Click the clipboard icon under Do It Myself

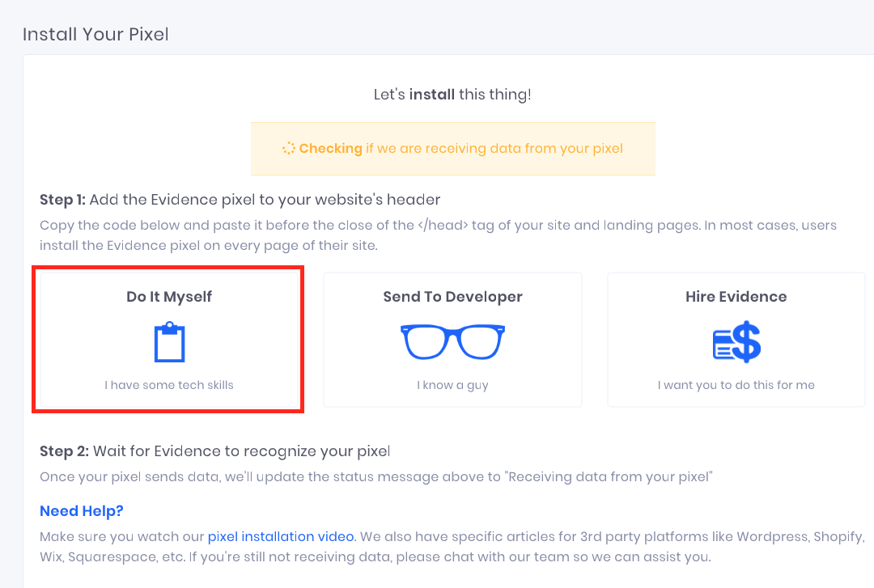pos(169,341)
